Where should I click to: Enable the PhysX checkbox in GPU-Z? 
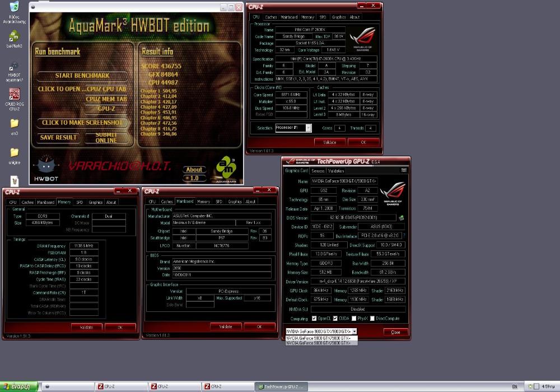(353, 319)
